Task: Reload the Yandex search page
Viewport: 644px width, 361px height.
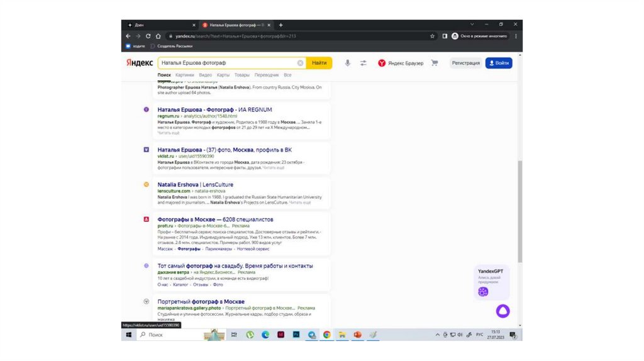Action: (x=148, y=36)
